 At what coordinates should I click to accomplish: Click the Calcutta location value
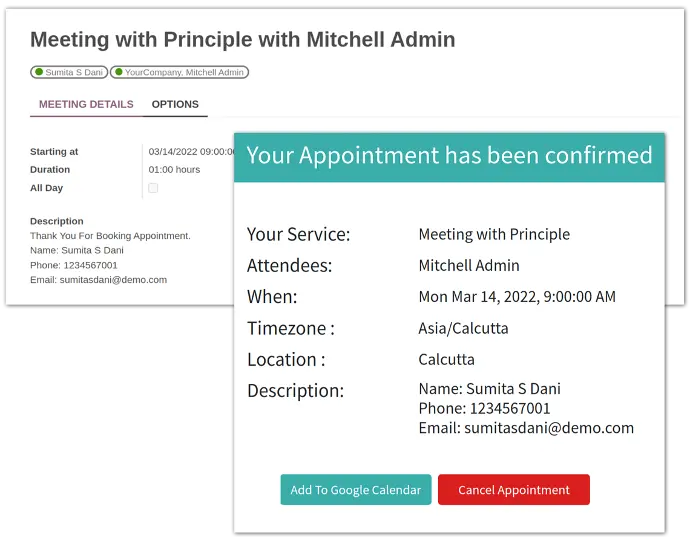446,360
